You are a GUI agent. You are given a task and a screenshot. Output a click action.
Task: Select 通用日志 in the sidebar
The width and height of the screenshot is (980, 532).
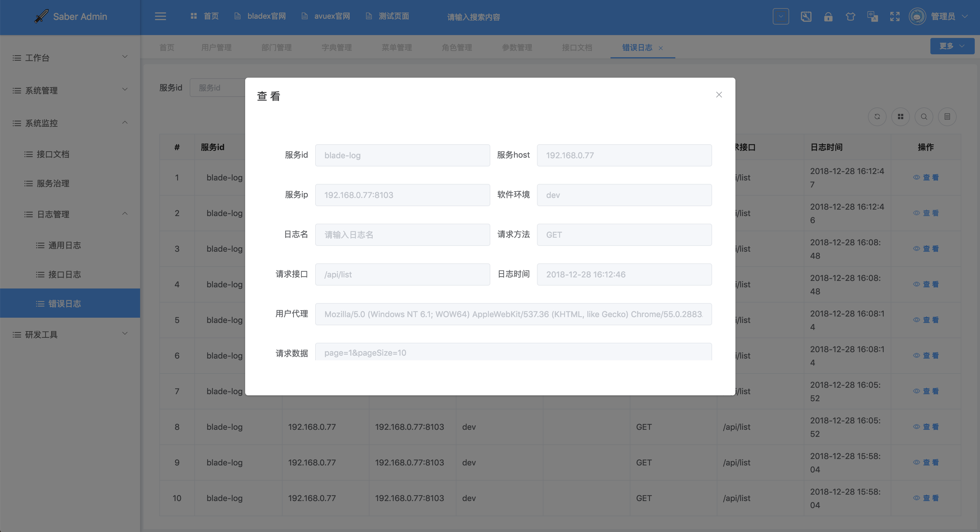(64, 246)
